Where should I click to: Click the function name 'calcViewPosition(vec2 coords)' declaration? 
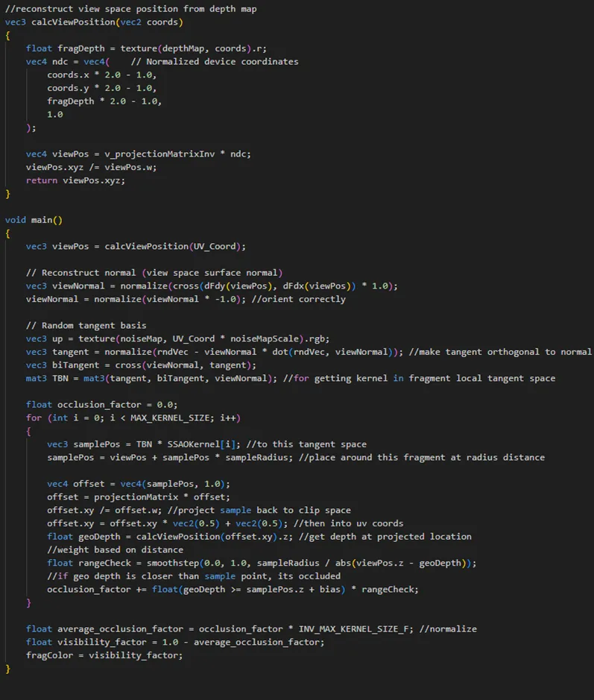click(107, 22)
